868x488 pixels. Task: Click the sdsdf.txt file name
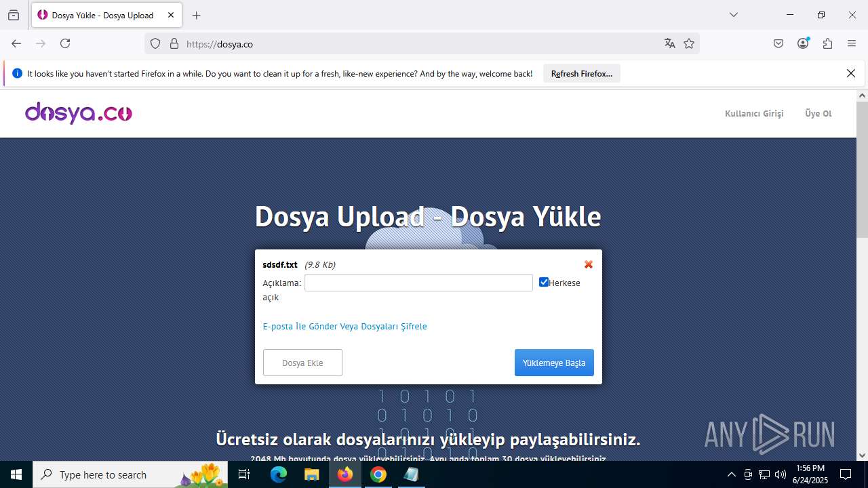tap(280, 265)
